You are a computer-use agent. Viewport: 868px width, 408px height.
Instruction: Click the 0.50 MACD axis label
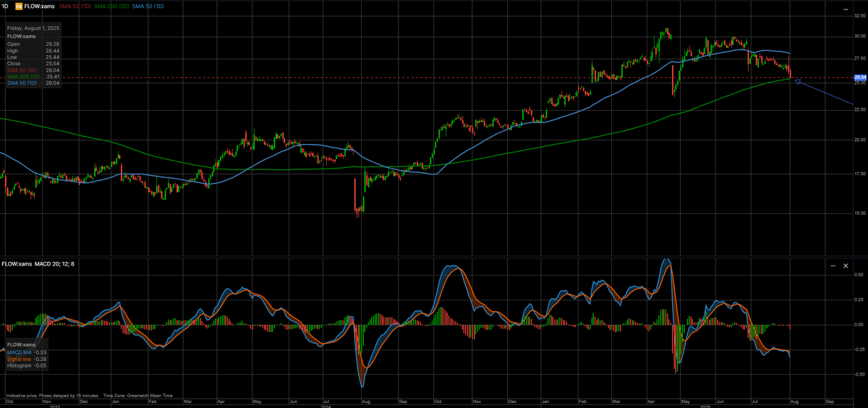click(x=859, y=275)
